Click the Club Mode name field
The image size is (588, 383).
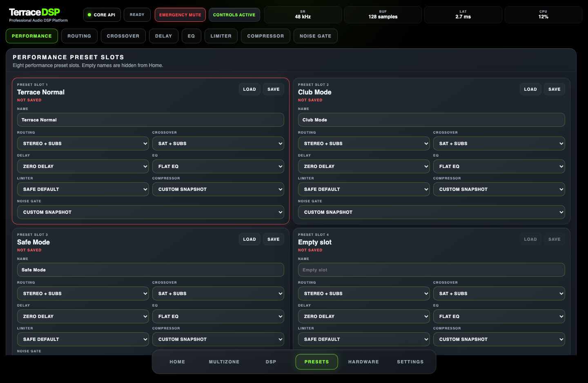coord(432,120)
